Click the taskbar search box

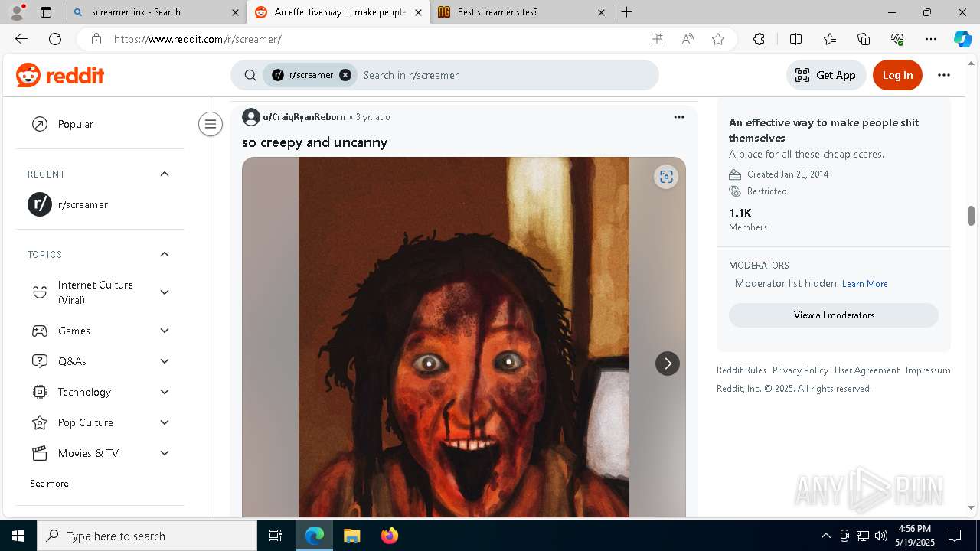147,536
